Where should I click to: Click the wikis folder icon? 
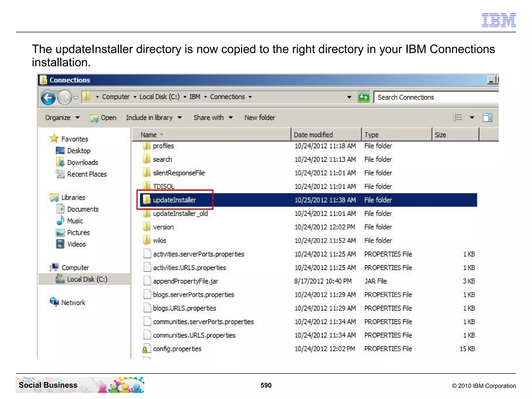click(147, 240)
